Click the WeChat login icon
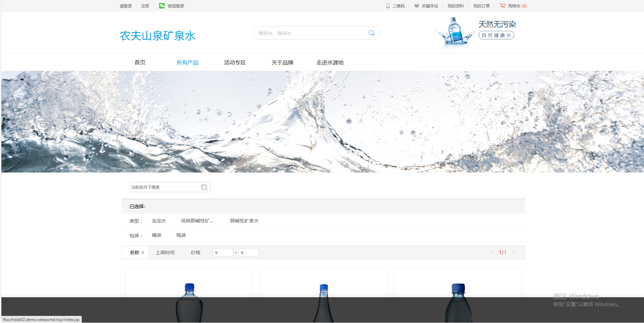The height and width of the screenshot is (323, 644). pyautogui.click(x=162, y=6)
